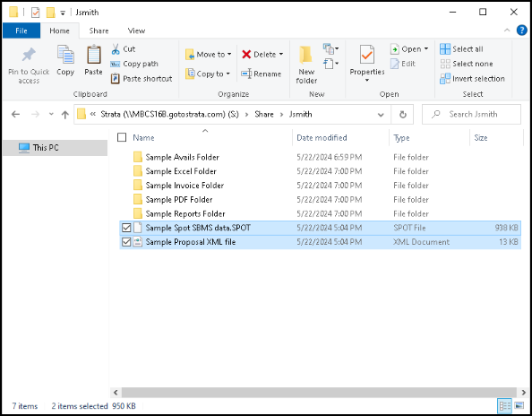The width and height of the screenshot is (532, 416).
Task: Open the View ribbon tab
Action: tap(136, 30)
